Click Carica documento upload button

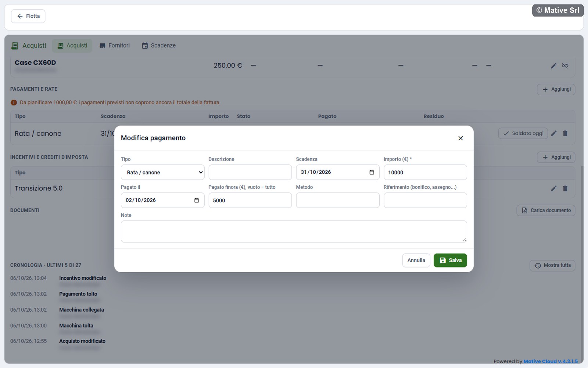(546, 210)
